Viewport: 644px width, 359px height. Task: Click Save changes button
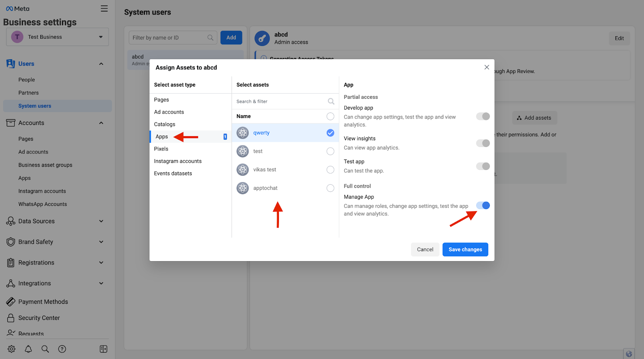click(465, 249)
